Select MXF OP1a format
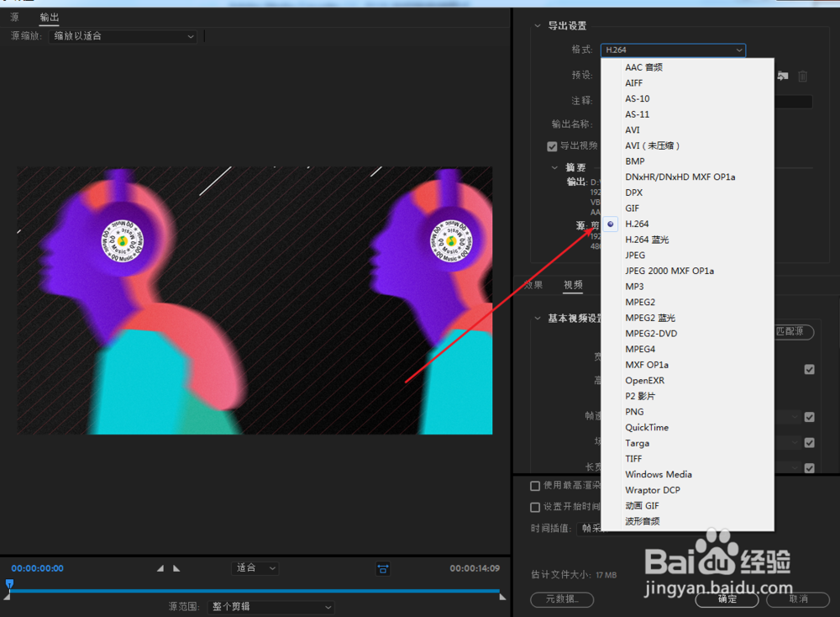The image size is (840, 617). 687,365
